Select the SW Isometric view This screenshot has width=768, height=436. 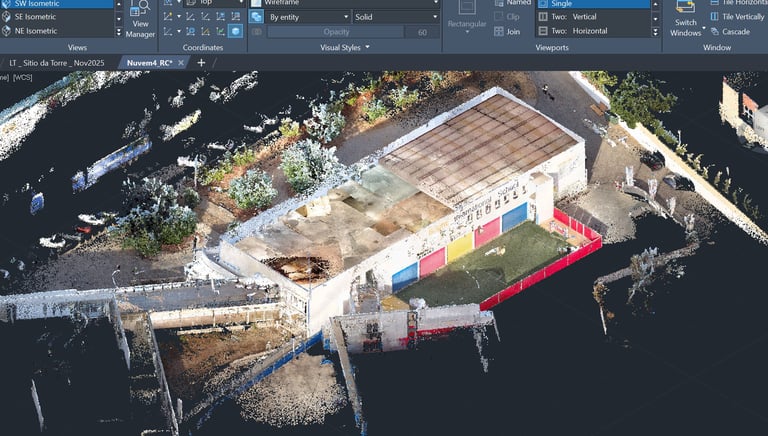pyautogui.click(x=57, y=4)
